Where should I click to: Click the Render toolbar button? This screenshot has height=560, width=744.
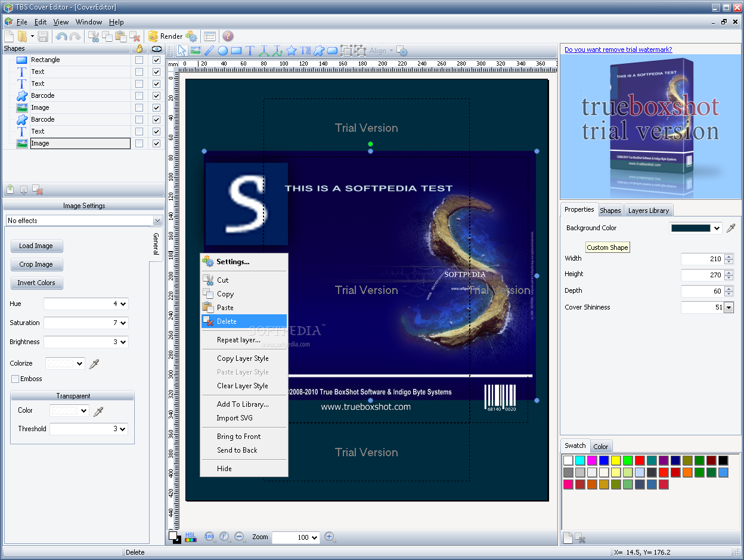(165, 36)
